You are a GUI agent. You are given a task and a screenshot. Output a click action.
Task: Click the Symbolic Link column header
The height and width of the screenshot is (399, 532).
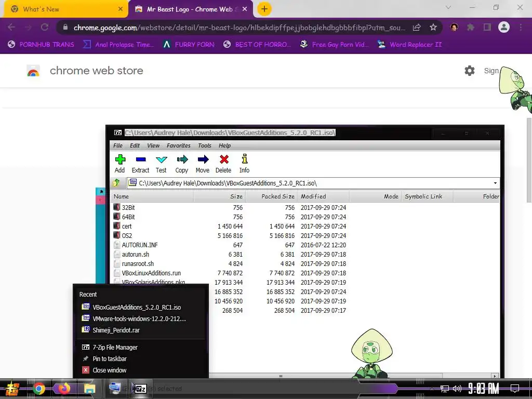click(427, 196)
